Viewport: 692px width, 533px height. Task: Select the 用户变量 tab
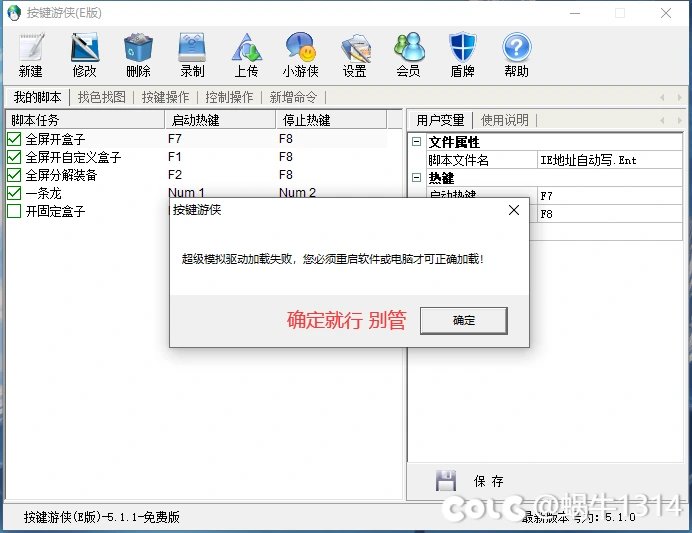click(x=440, y=120)
